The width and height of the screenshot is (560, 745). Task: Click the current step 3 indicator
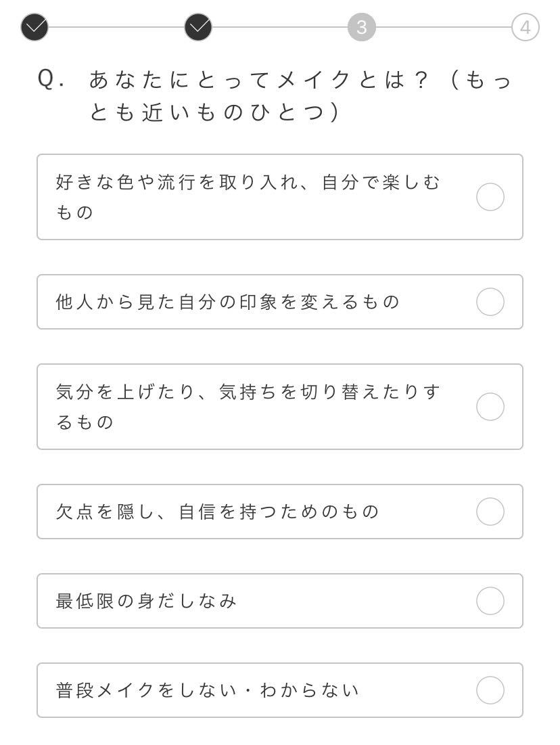pos(362,28)
